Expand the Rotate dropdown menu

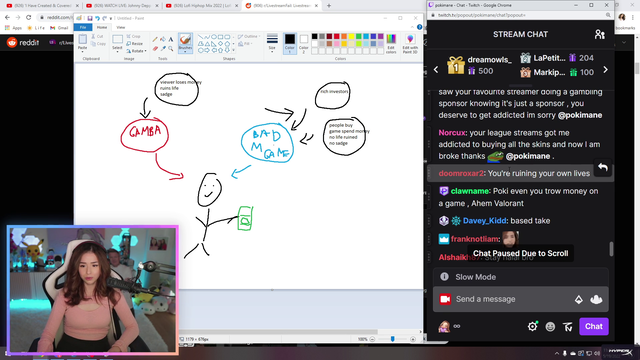pyautogui.click(x=136, y=51)
